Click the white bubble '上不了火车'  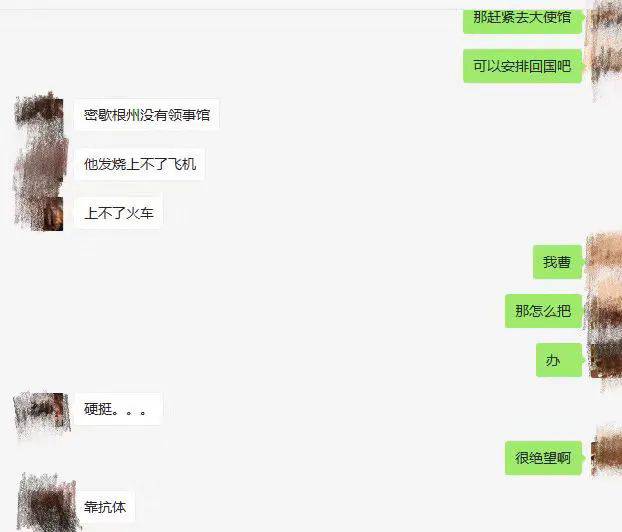coord(119,213)
